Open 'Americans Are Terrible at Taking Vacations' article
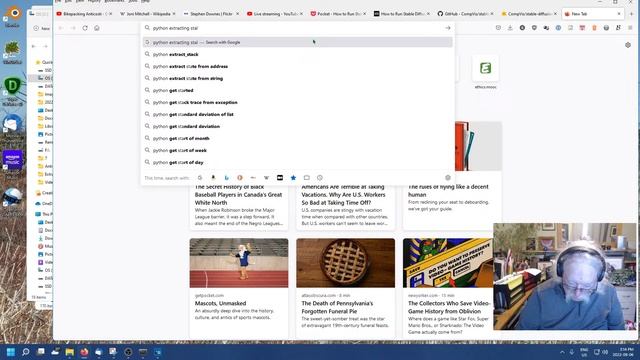This screenshot has width=640, height=360. 343,195
